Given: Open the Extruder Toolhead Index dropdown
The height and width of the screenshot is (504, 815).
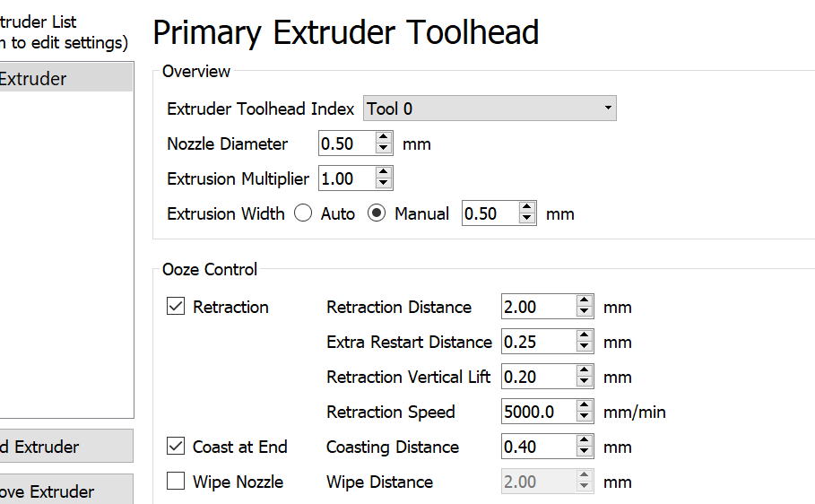Looking at the screenshot, I should point(490,109).
